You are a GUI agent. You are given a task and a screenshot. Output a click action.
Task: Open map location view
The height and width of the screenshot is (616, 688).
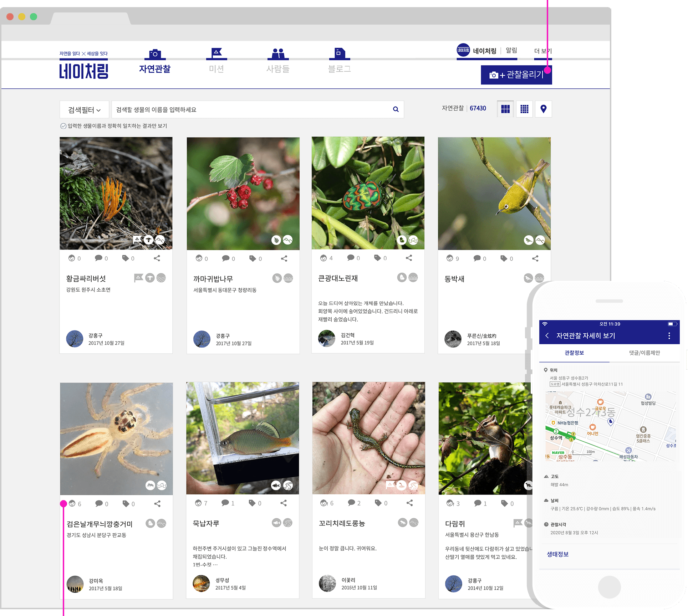pyautogui.click(x=543, y=109)
